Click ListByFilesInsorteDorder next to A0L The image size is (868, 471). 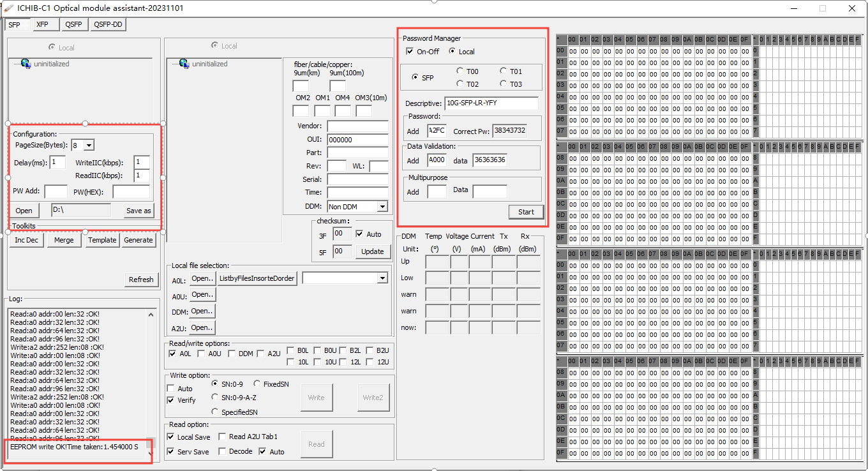point(257,278)
